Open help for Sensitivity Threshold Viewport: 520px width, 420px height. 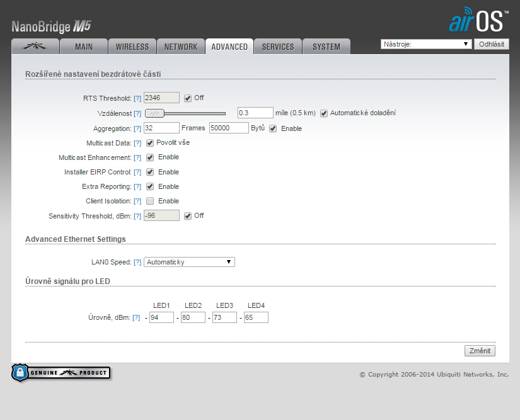[x=137, y=216]
